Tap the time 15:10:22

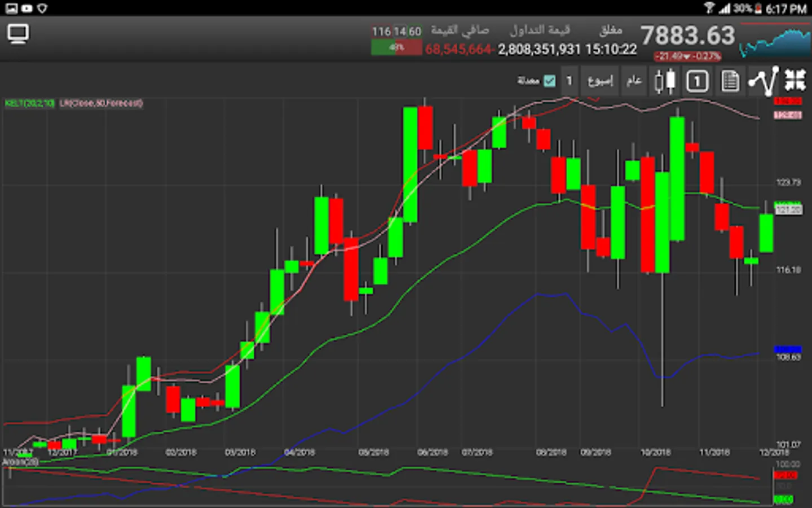[x=611, y=50]
